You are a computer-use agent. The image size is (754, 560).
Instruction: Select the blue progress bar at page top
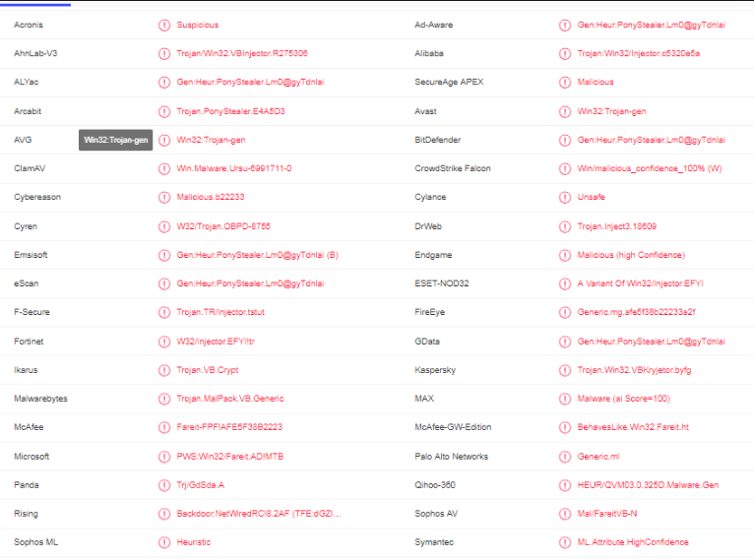[x=35, y=5]
